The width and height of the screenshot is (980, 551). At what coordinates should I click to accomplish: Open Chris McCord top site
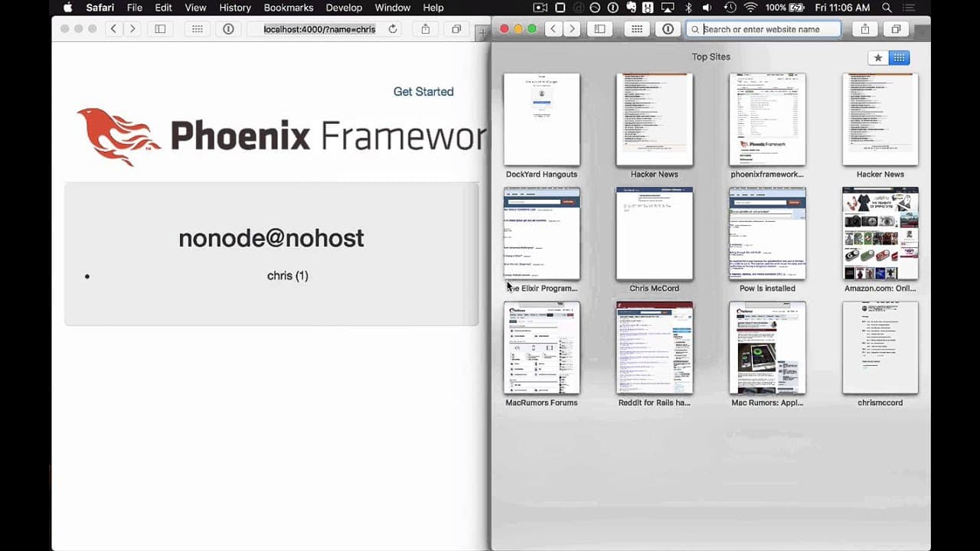(x=655, y=233)
